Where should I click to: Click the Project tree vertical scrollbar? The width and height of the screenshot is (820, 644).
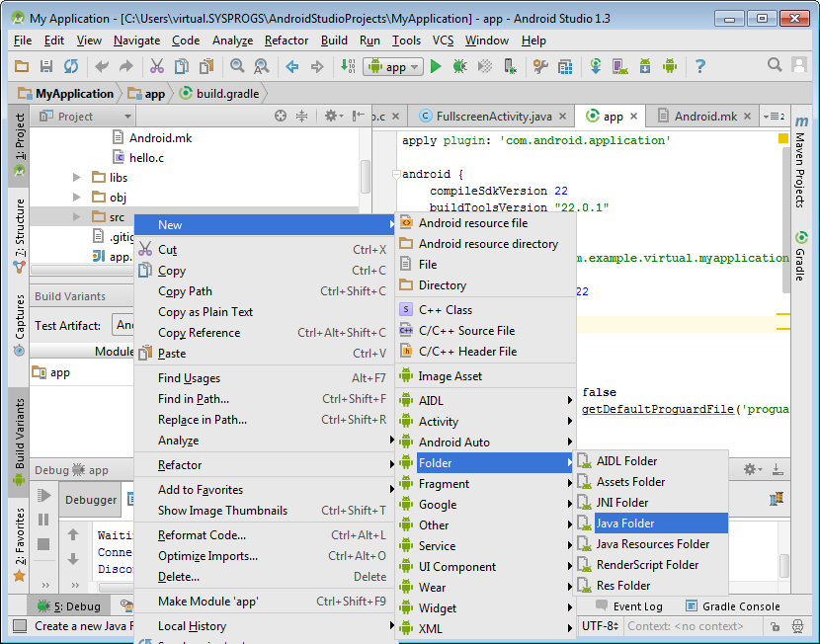coord(365,177)
